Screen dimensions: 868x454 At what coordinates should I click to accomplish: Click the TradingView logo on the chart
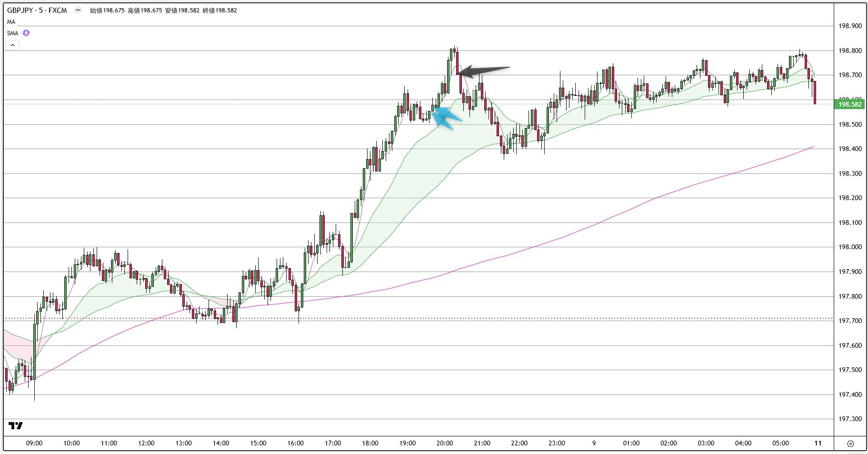(x=16, y=425)
